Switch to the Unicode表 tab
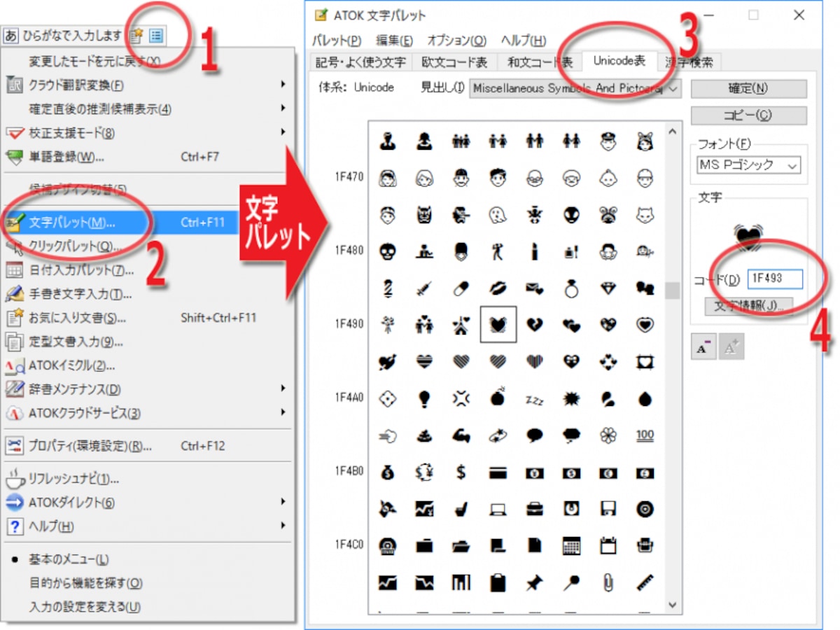The image size is (840, 630). (619, 61)
